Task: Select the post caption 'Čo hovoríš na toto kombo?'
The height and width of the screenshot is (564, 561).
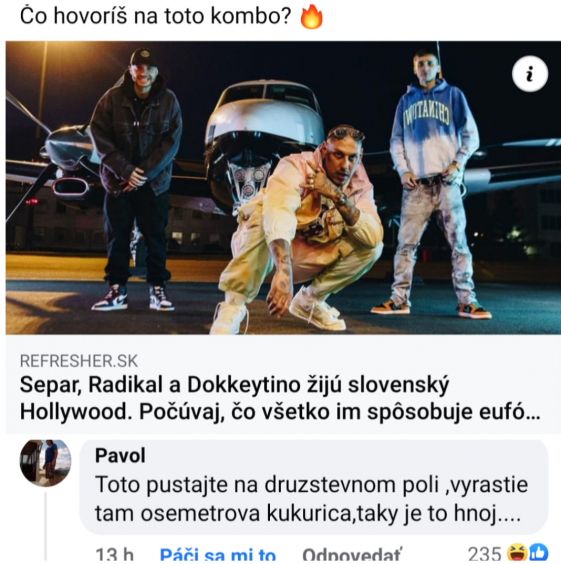Action: pyautogui.click(x=155, y=16)
